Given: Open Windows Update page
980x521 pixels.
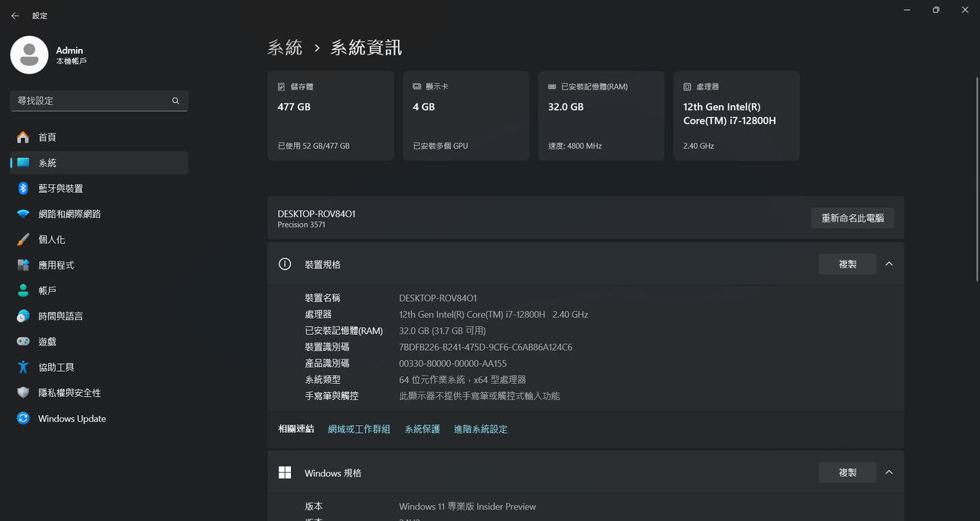Looking at the screenshot, I should point(100,418).
